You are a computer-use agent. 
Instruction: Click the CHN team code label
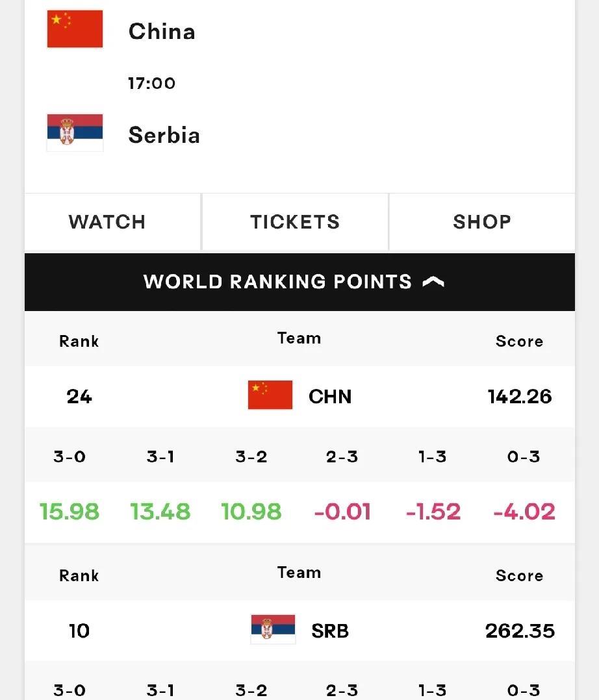pos(330,396)
